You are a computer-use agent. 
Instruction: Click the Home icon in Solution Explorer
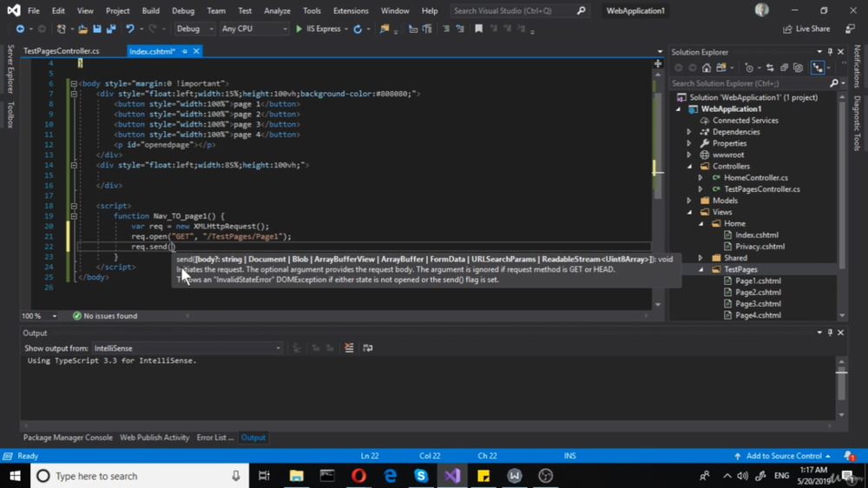(x=707, y=68)
